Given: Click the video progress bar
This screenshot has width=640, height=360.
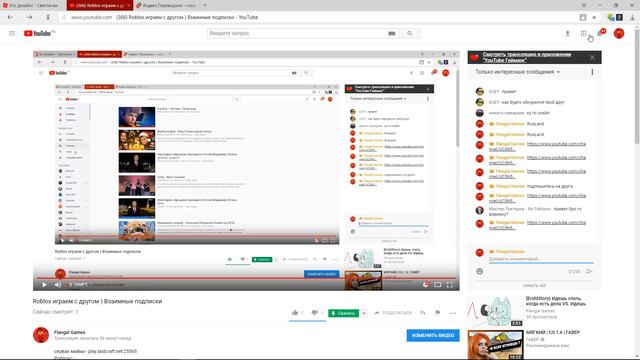Looking at the screenshot, I should (x=246, y=278).
